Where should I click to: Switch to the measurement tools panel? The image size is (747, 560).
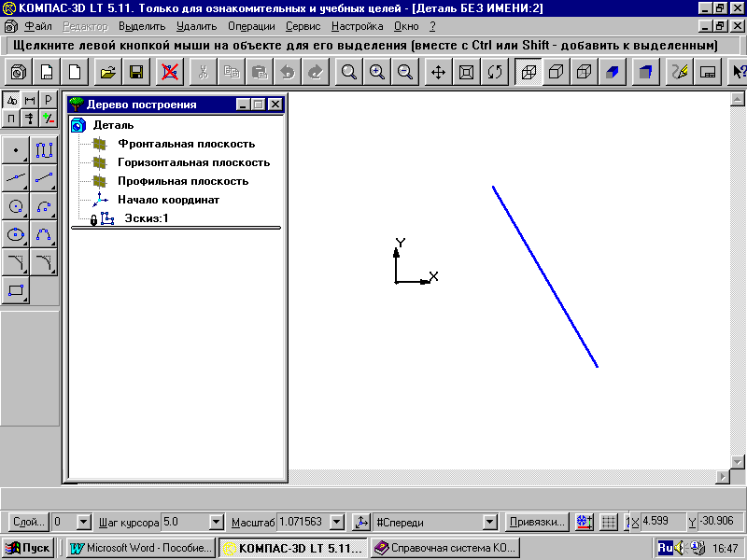30,119
